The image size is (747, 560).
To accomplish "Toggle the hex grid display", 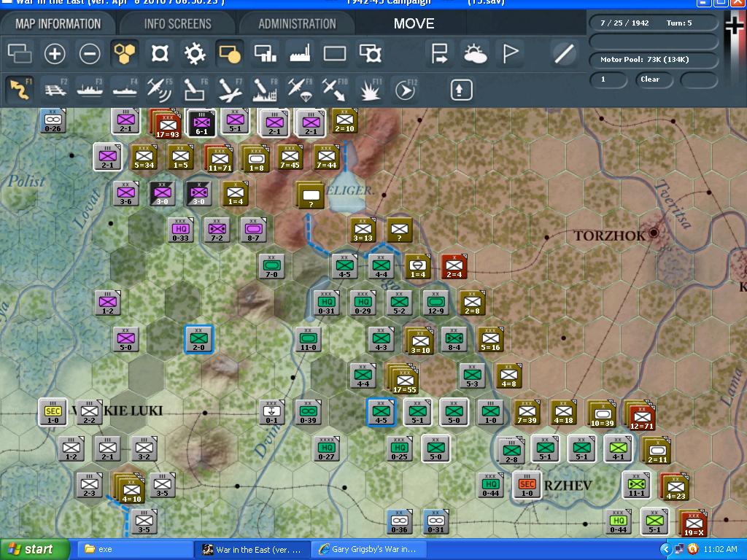I will tap(124, 53).
